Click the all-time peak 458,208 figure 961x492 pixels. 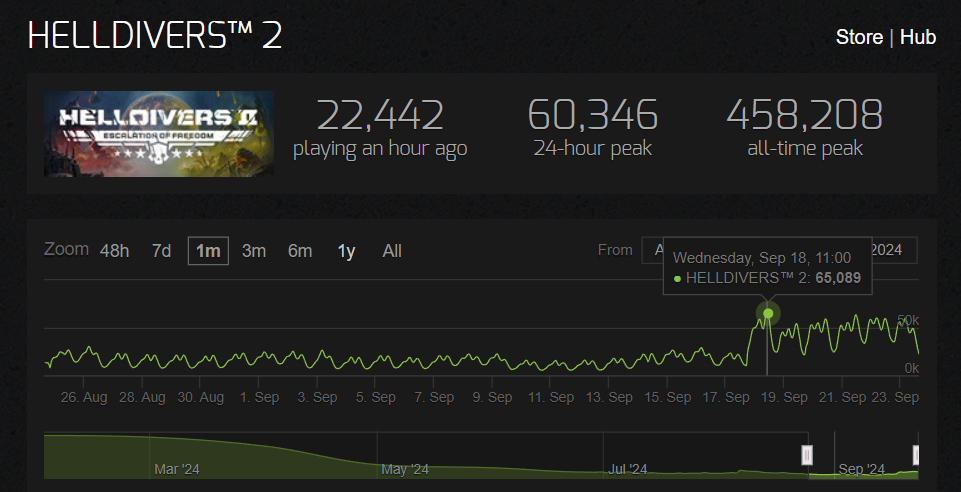click(x=805, y=115)
